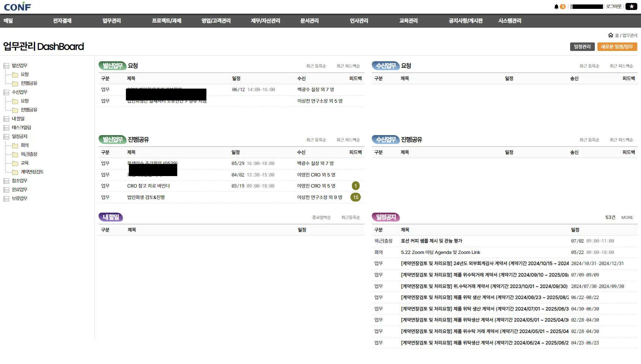Click 로그아웃 to log out
This screenshot has width=641, height=364.
[x=614, y=7]
